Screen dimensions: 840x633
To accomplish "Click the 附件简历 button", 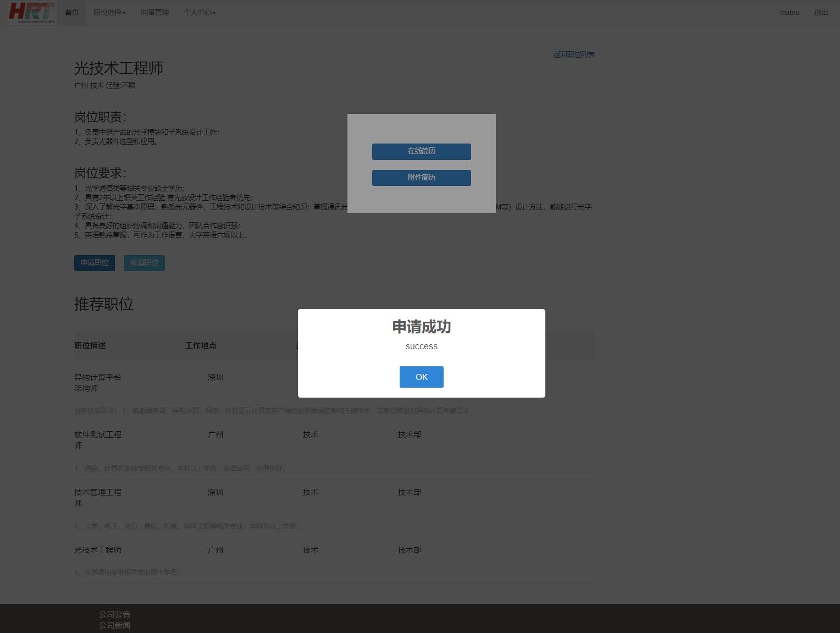I will [421, 178].
